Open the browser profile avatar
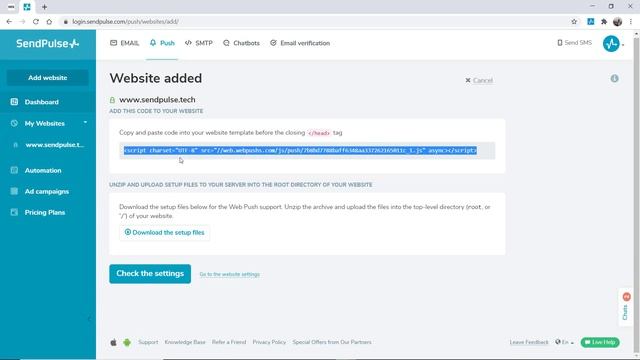The width and height of the screenshot is (640, 360). tap(618, 22)
